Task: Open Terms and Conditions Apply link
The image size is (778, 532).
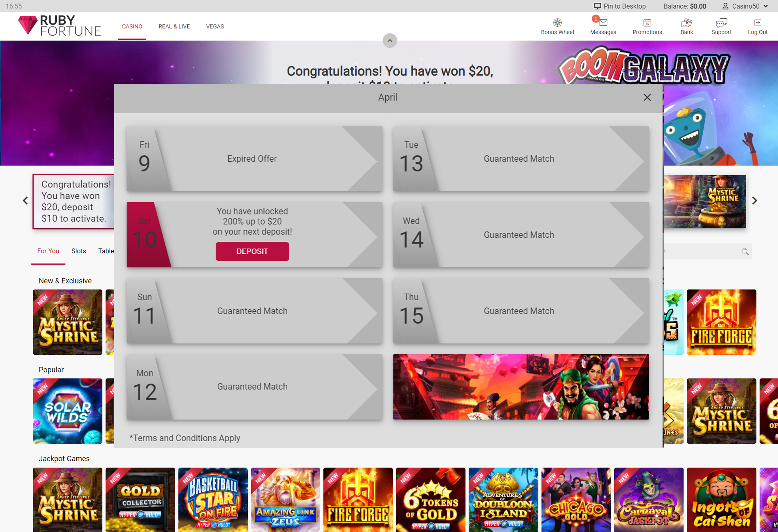Action: point(185,438)
